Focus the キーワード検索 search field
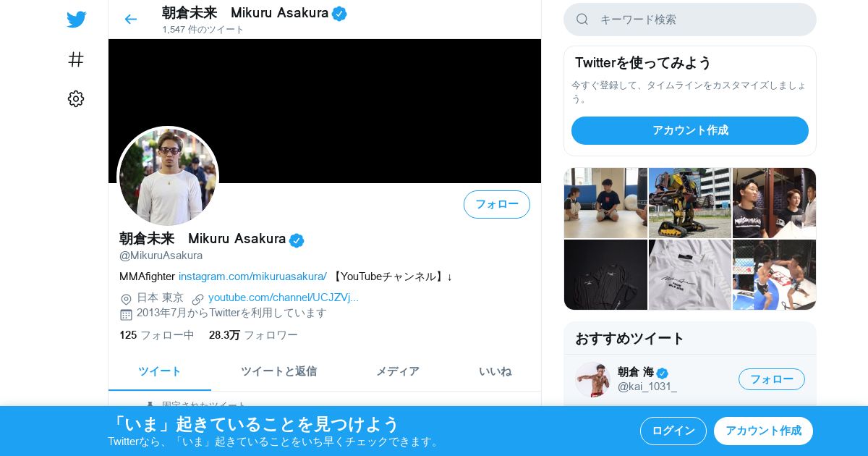The width and height of the screenshot is (868, 456). click(x=690, y=20)
